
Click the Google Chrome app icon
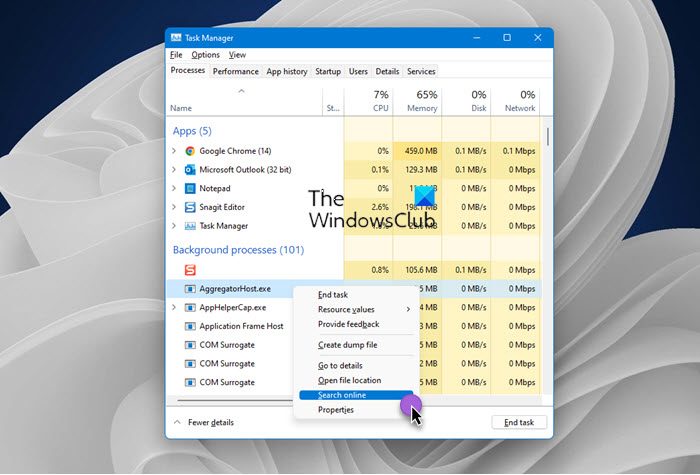(x=190, y=151)
